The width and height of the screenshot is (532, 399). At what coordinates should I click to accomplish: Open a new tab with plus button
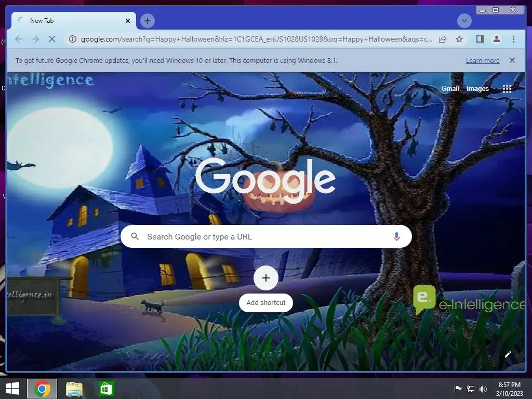click(x=147, y=21)
